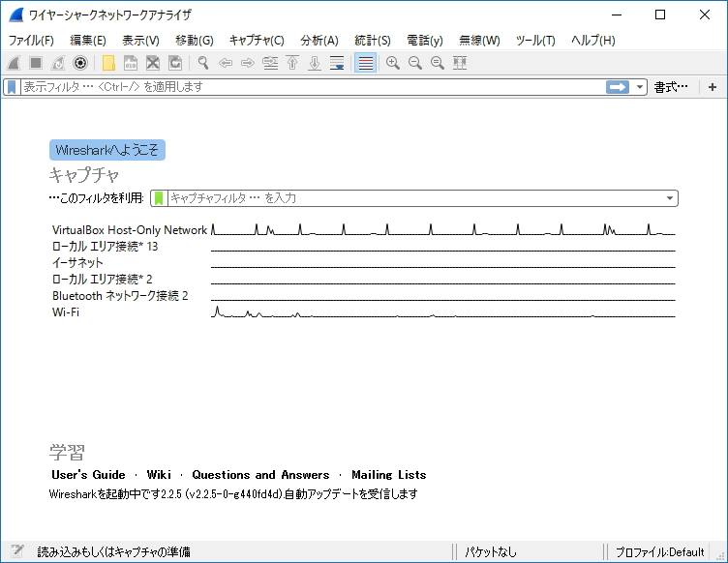Open the ツール(T) menu
This screenshot has width=728, height=563.
click(535, 41)
